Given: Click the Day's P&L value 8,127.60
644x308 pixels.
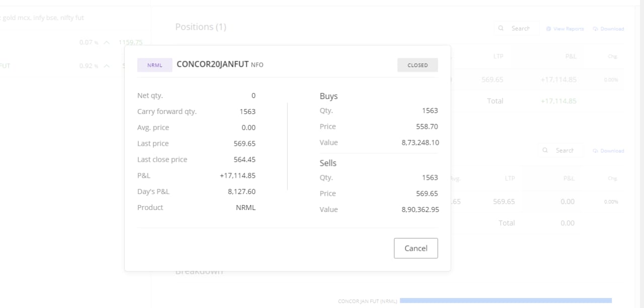Looking at the screenshot, I should 242,191.
